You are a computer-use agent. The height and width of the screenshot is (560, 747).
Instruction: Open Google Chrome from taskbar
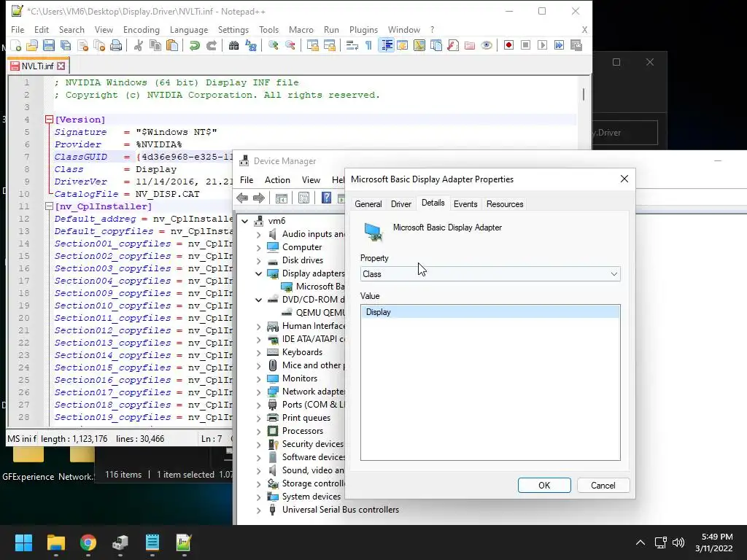pyautogui.click(x=88, y=542)
